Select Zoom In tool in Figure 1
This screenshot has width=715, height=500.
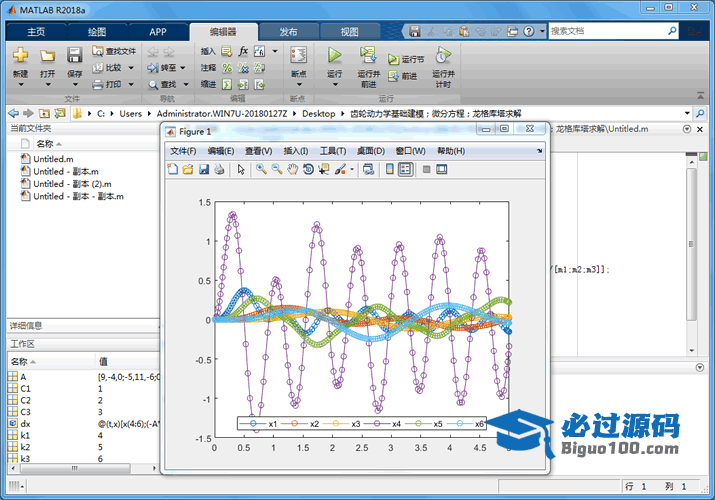coord(261,170)
